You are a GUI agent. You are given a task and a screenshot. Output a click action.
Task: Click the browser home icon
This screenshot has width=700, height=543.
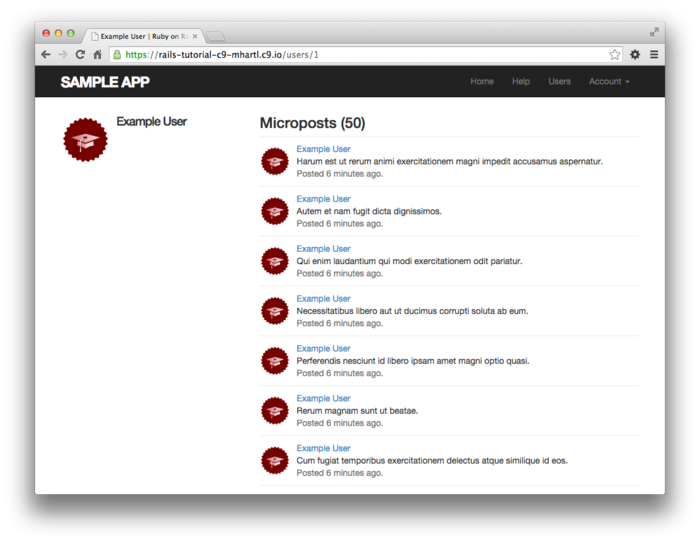(x=97, y=54)
